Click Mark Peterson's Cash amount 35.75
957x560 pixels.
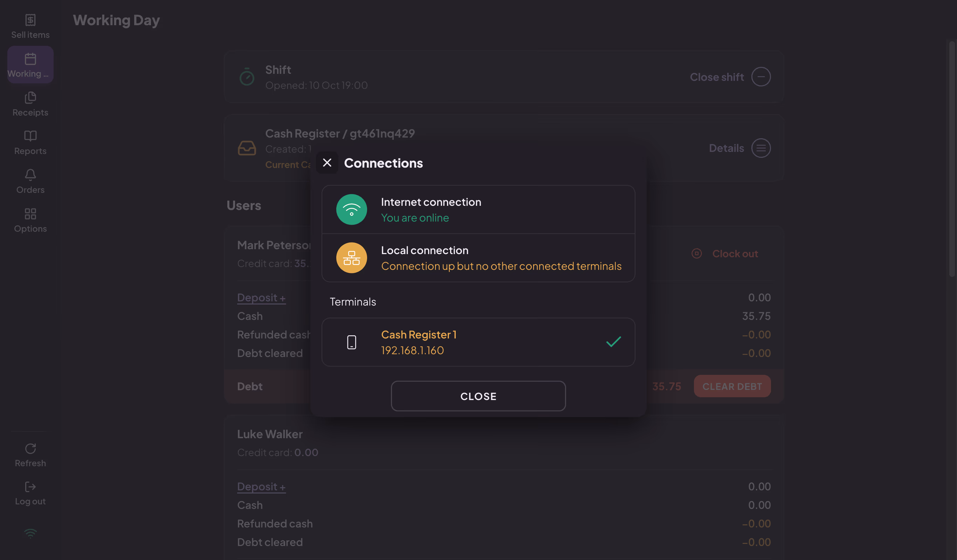[756, 316]
